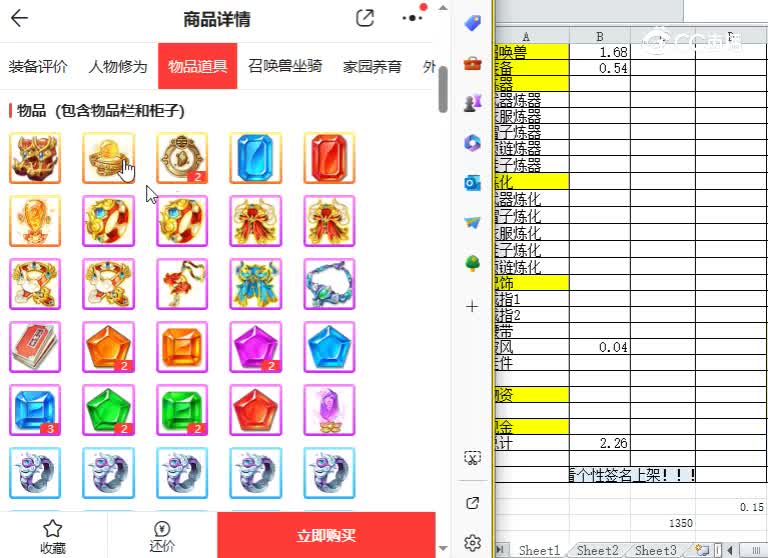Select the purple crystal on lotus item
Image resolution: width=768 pixels, height=558 pixels.
coord(329,410)
